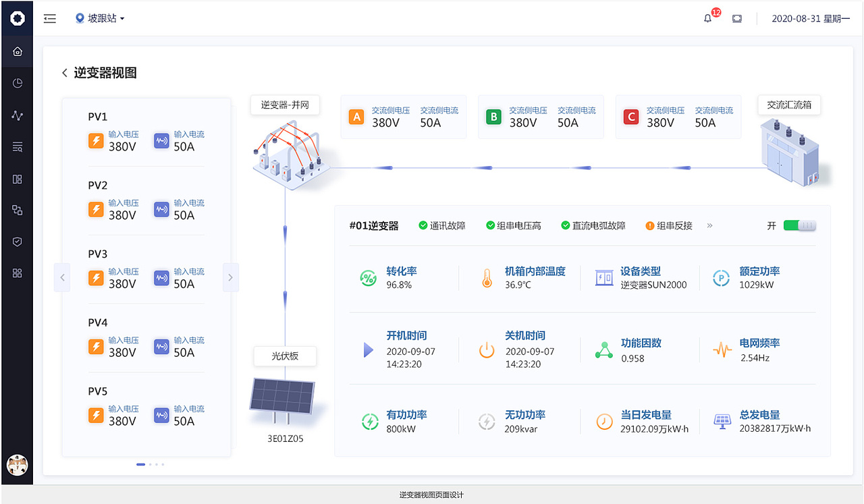The height and width of the screenshot is (504, 864).
Task: Click the shield security sidebar icon
Action: click(x=17, y=242)
